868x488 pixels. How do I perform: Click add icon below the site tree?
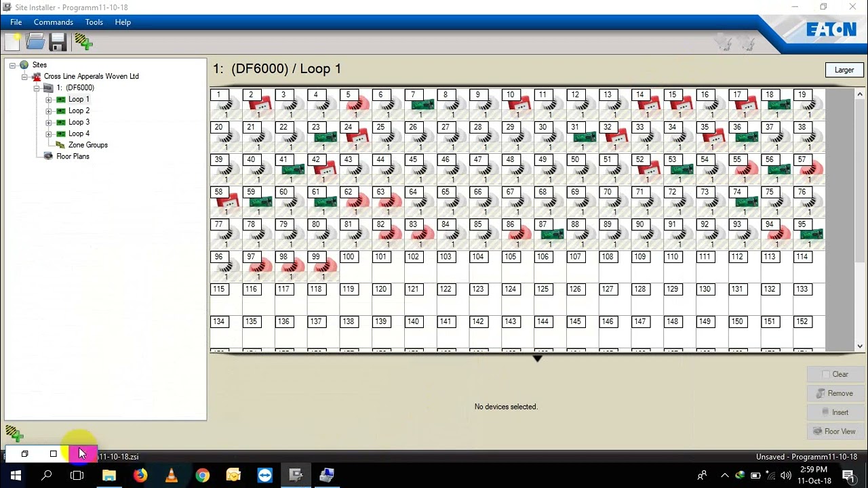[x=14, y=433]
